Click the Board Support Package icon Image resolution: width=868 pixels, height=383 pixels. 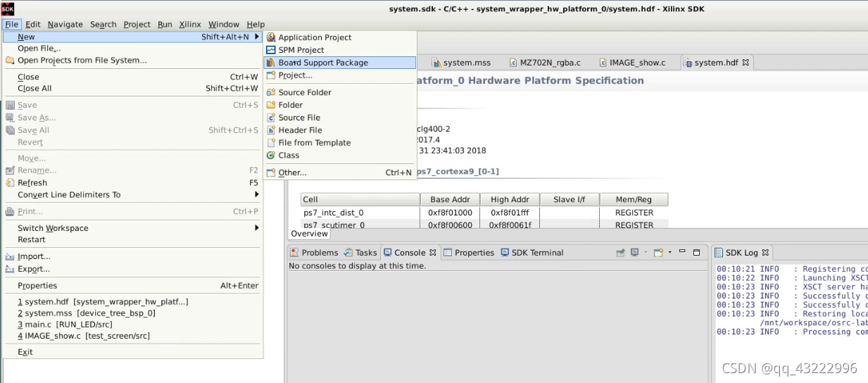click(271, 63)
